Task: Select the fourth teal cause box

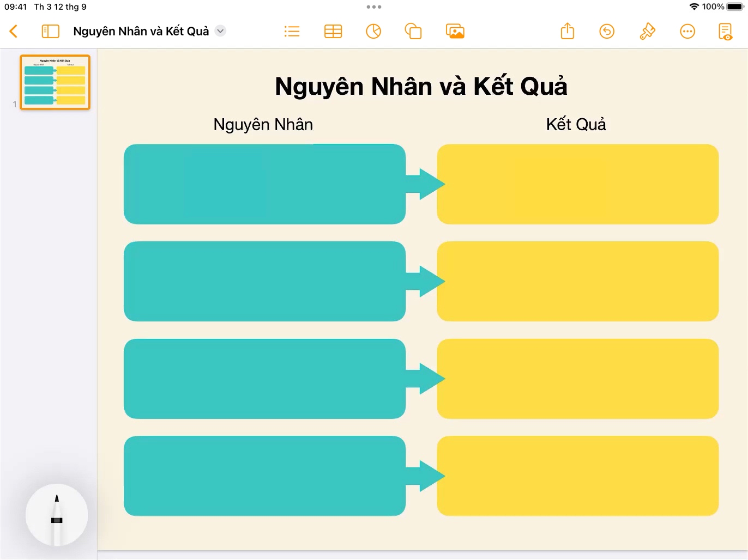Action: coord(265,476)
